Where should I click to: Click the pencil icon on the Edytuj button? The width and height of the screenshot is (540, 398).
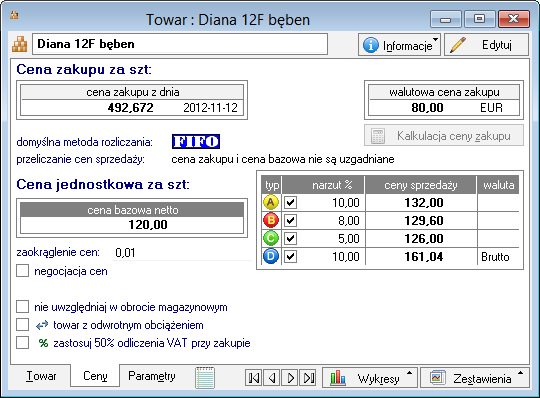(458, 45)
